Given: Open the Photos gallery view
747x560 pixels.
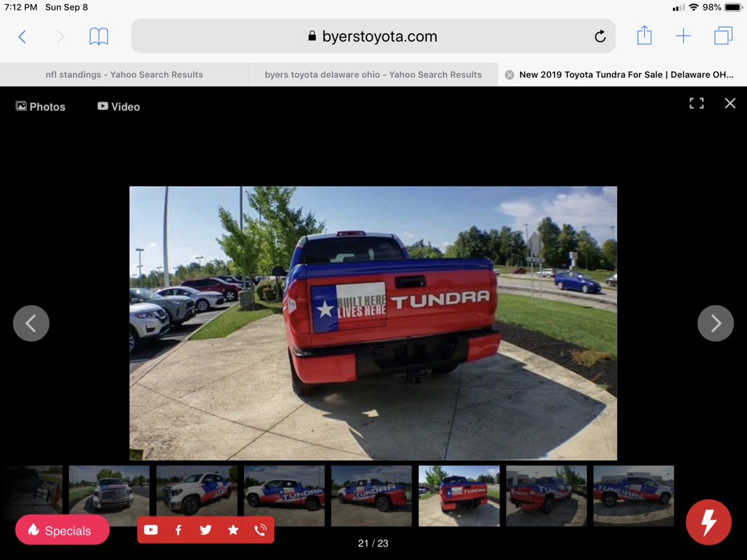Looking at the screenshot, I should [x=40, y=107].
